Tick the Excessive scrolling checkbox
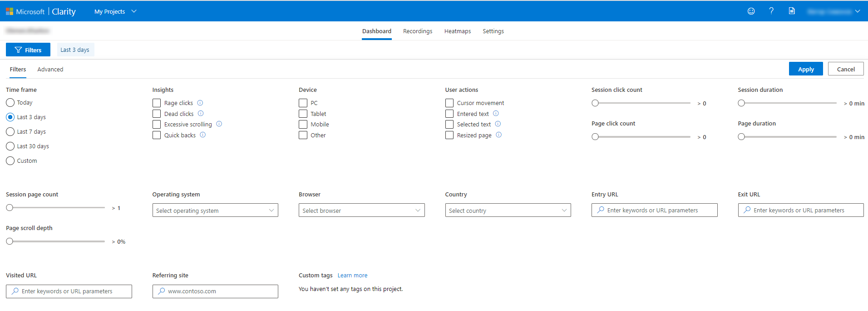 tap(157, 124)
